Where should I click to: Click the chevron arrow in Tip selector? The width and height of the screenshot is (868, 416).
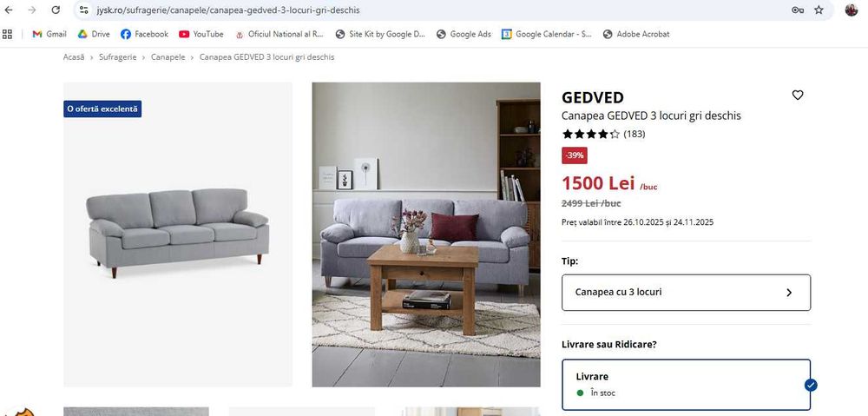pyautogui.click(x=789, y=293)
